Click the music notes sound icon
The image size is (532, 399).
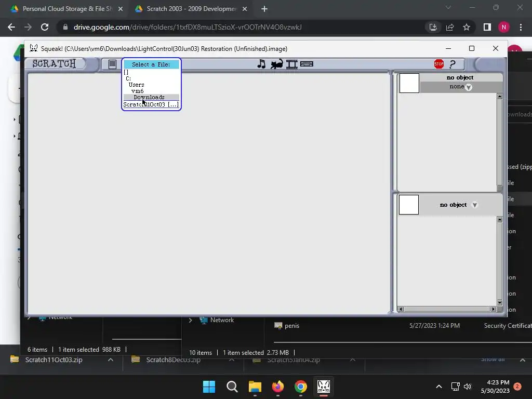coord(262,64)
